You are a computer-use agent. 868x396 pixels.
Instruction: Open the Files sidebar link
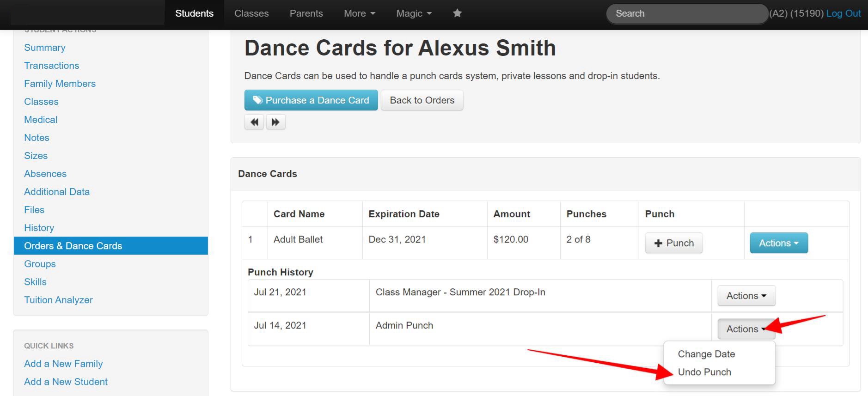click(x=34, y=210)
